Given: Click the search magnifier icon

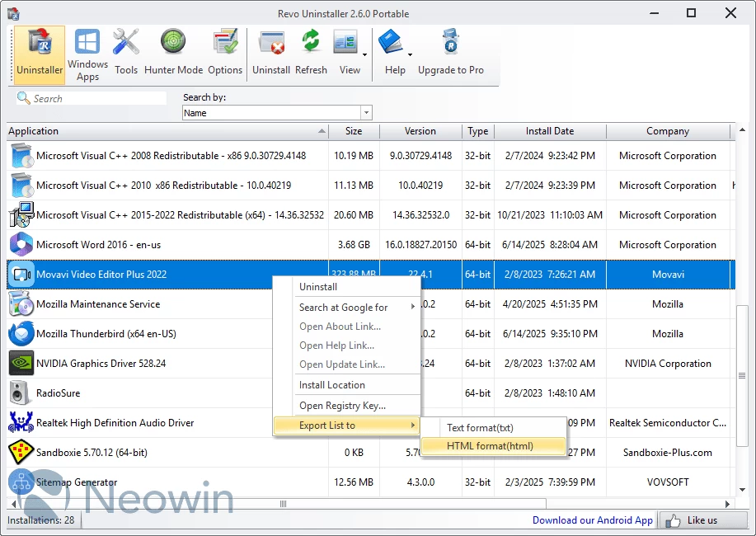Looking at the screenshot, I should (23, 98).
